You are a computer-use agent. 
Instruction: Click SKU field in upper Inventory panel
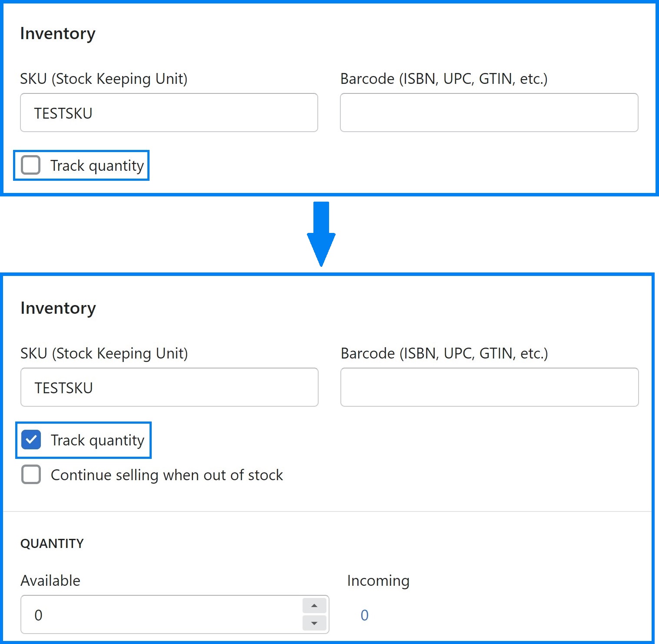point(169,113)
